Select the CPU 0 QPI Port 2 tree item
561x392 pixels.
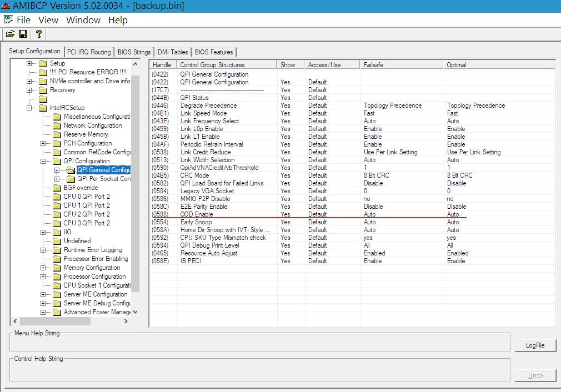pos(87,197)
